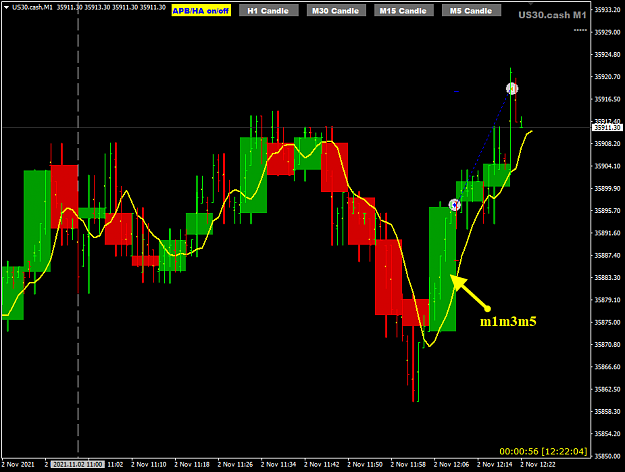Image resolution: width=625 pixels, height=472 pixels.
Task: Click the 35916.50 price scale label
Action: 607,99
